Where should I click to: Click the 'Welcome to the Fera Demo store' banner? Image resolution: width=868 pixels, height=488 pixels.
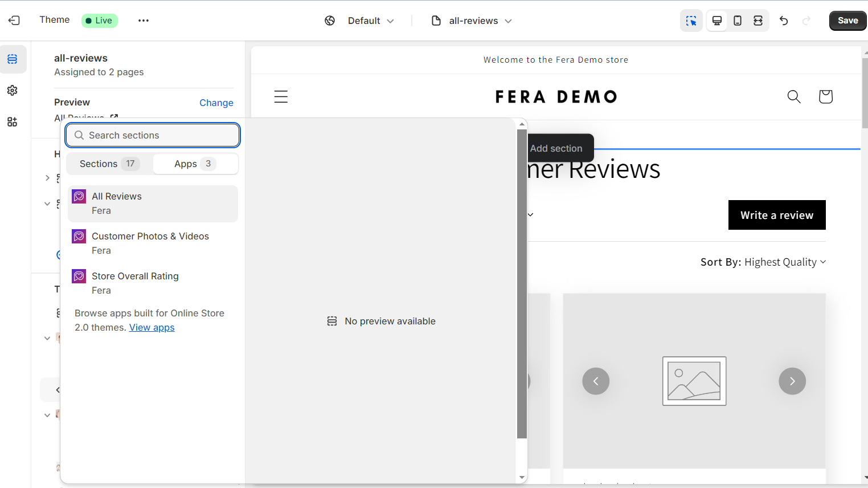(556, 60)
